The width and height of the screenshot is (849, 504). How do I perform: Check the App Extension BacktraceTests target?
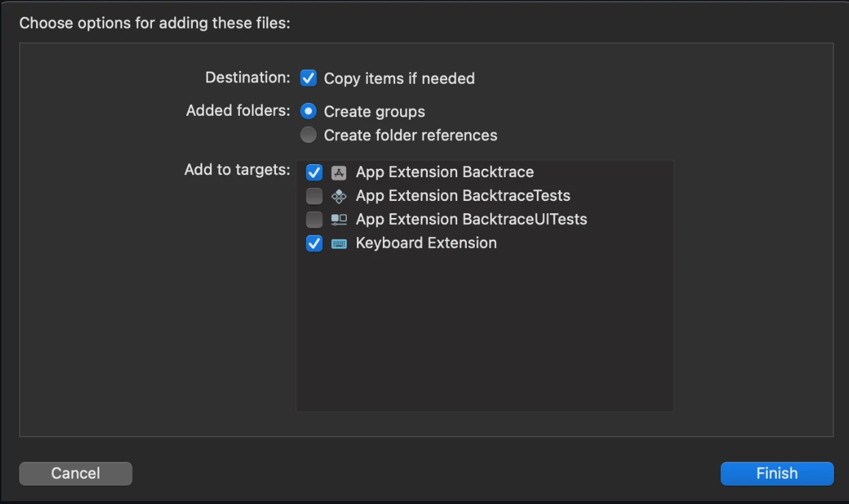(313, 196)
